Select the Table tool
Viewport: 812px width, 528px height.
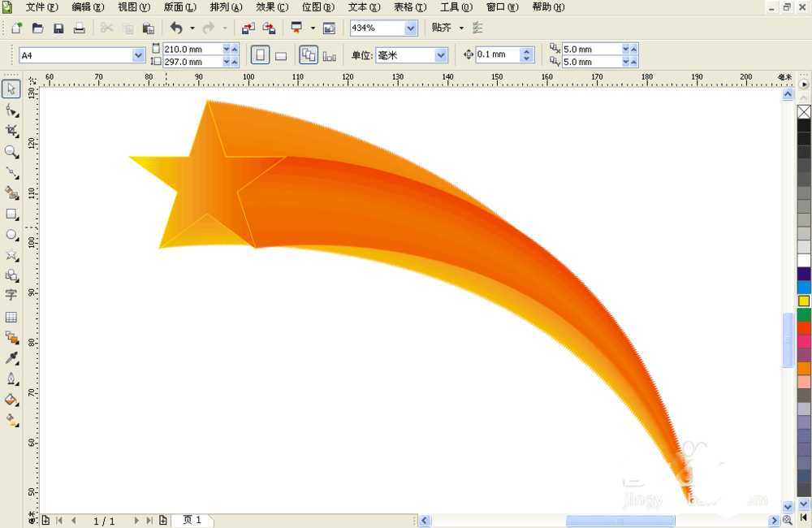point(11,317)
